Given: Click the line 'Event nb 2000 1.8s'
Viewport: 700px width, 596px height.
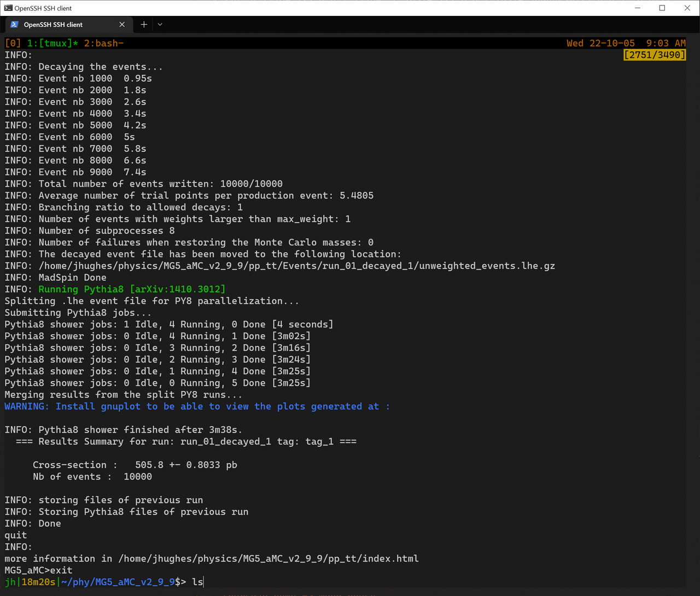Looking at the screenshot, I should tap(75, 90).
